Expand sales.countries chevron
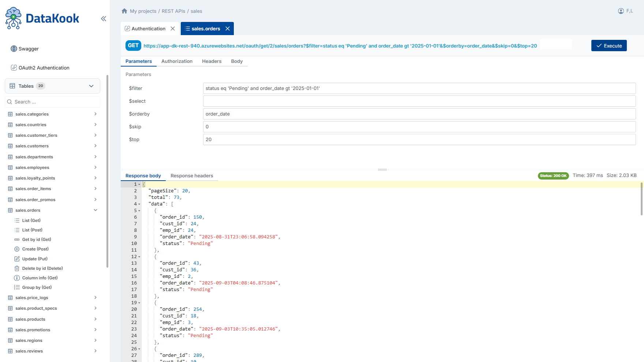 pos(96,125)
